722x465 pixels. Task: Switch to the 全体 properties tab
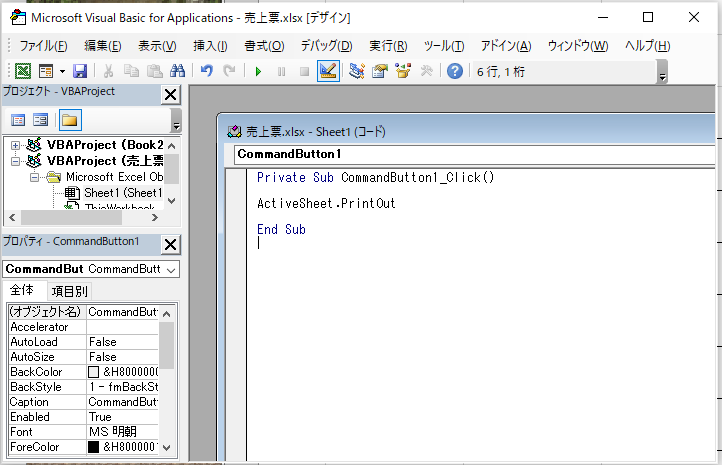22,290
